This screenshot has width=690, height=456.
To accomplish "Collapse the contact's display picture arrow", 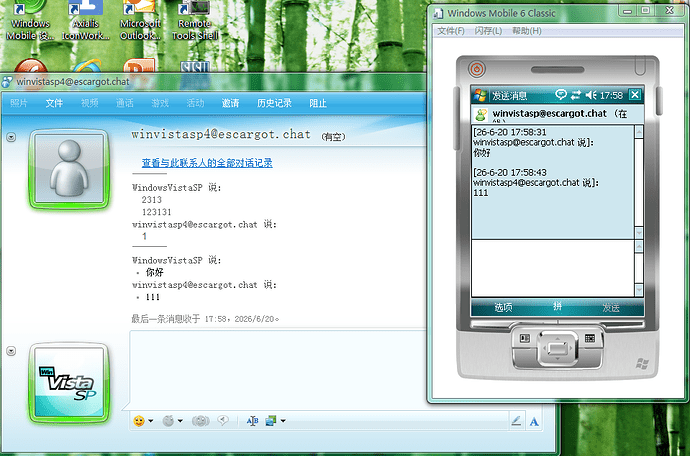I will pos(11,137).
